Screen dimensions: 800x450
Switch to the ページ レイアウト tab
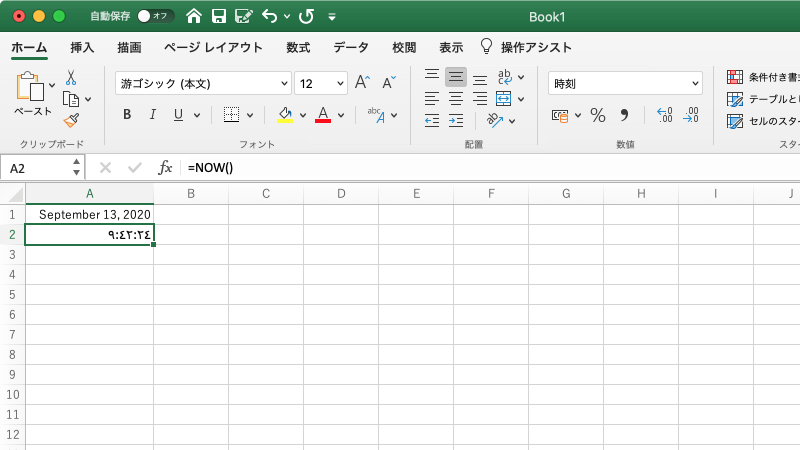(213, 47)
